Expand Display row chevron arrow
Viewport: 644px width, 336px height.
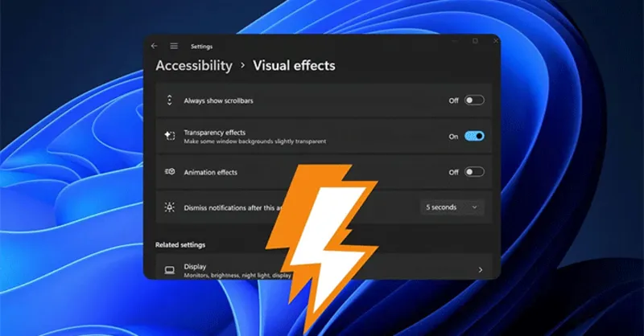tap(480, 270)
